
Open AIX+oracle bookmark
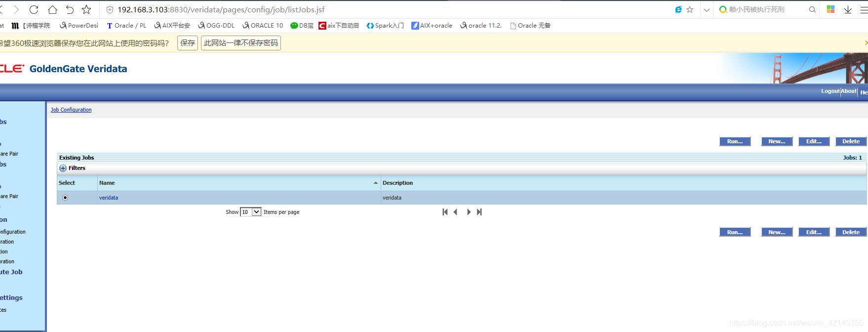[432, 26]
